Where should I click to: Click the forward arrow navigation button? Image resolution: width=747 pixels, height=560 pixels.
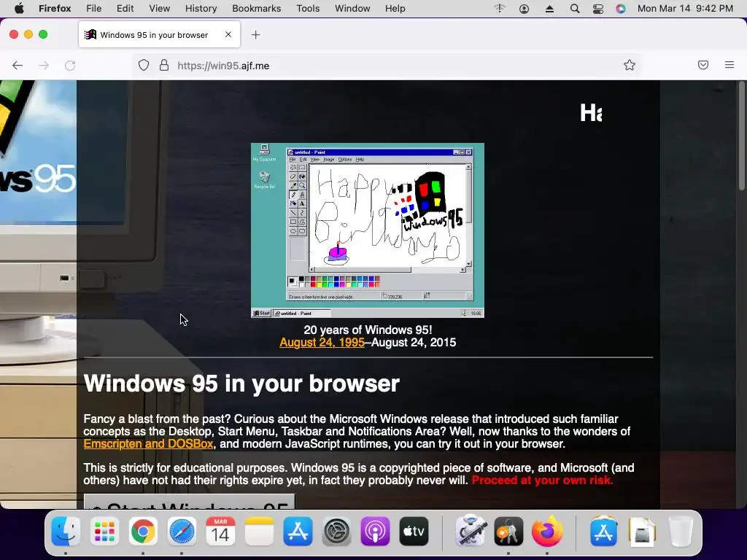[44, 65]
